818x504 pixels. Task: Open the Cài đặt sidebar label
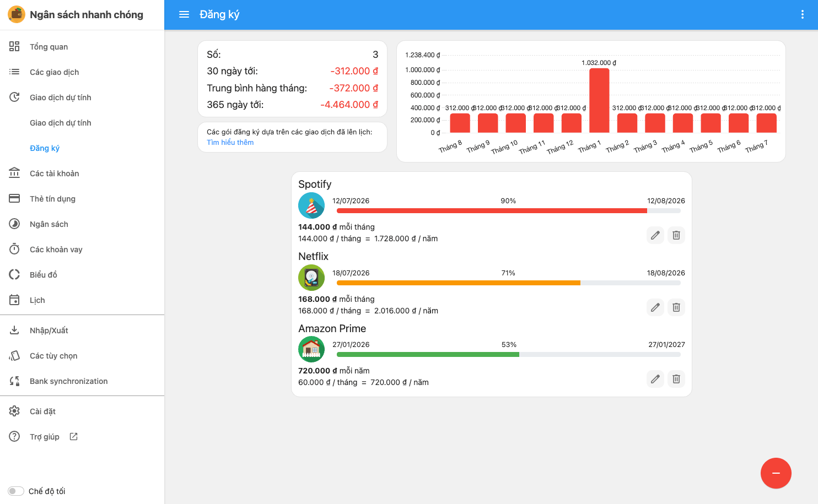43,411
